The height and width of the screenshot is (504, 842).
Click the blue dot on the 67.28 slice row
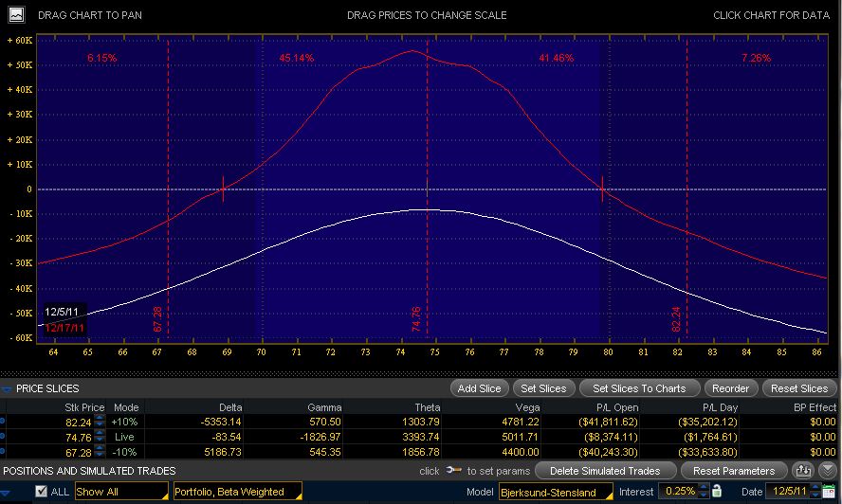tap(3, 451)
